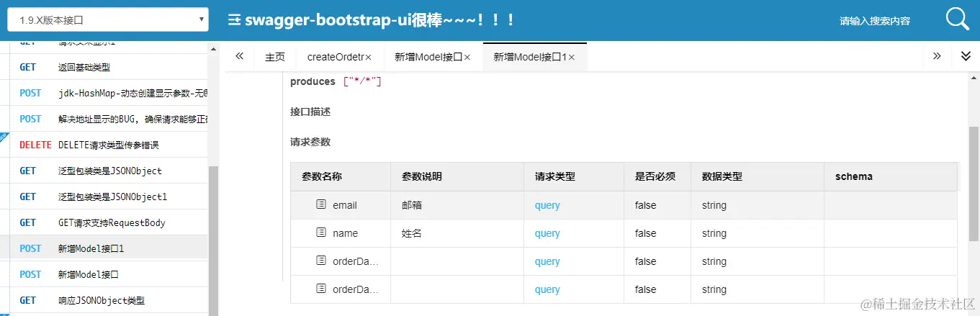Click query in the name row

[547, 233]
